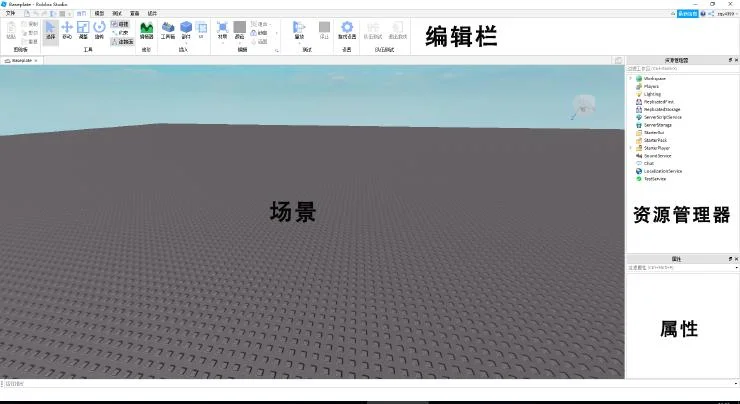Activate the Move tool

(x=67, y=30)
